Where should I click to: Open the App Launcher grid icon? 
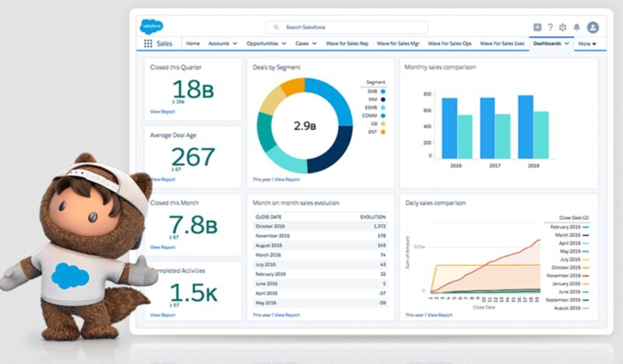point(148,44)
